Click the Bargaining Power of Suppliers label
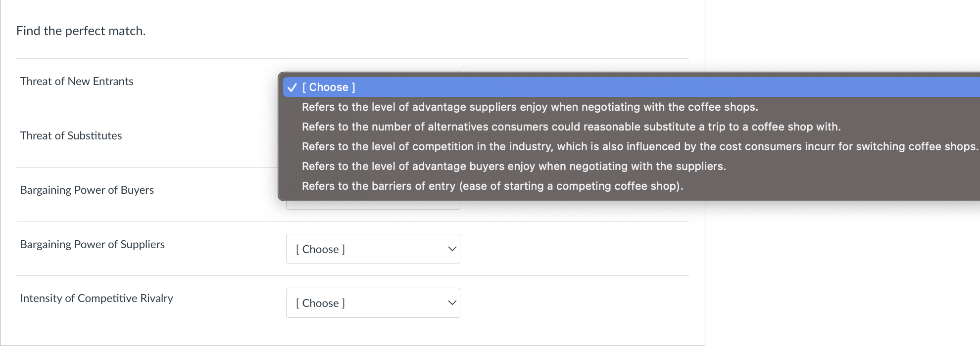The image size is (980, 348). (93, 244)
